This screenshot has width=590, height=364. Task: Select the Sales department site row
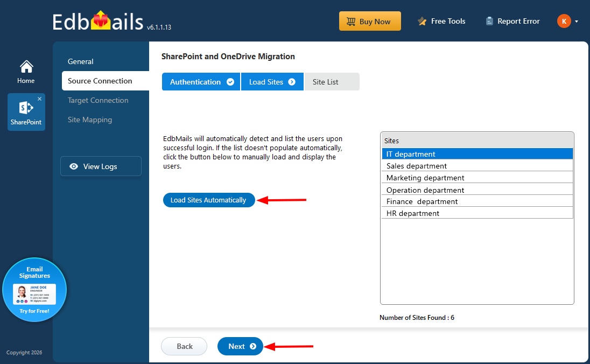click(477, 166)
